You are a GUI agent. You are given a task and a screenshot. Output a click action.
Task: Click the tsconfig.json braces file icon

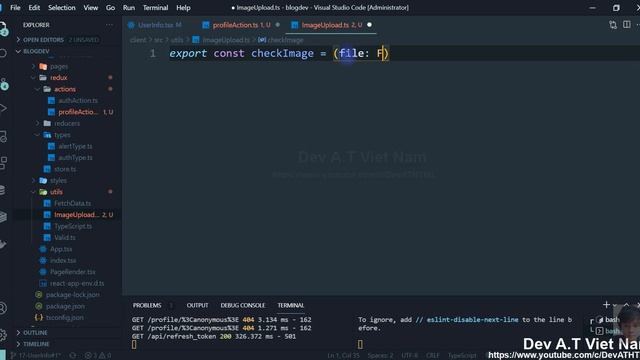click(x=39, y=317)
